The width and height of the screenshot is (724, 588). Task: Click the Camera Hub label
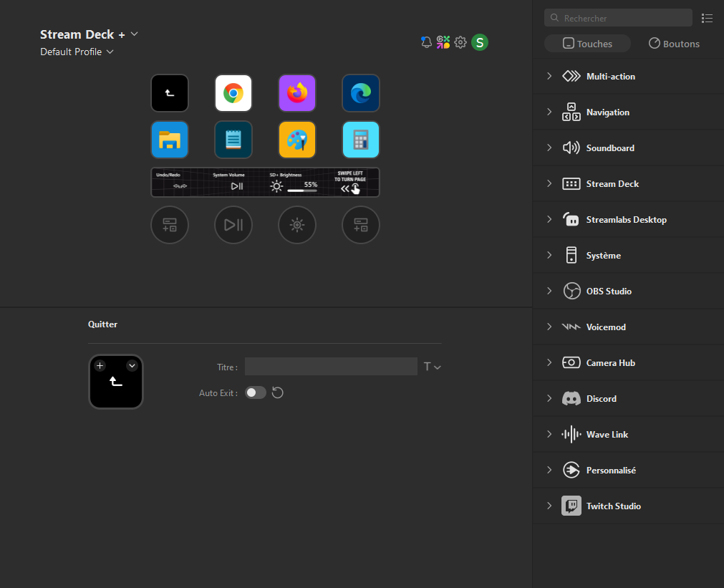click(610, 362)
